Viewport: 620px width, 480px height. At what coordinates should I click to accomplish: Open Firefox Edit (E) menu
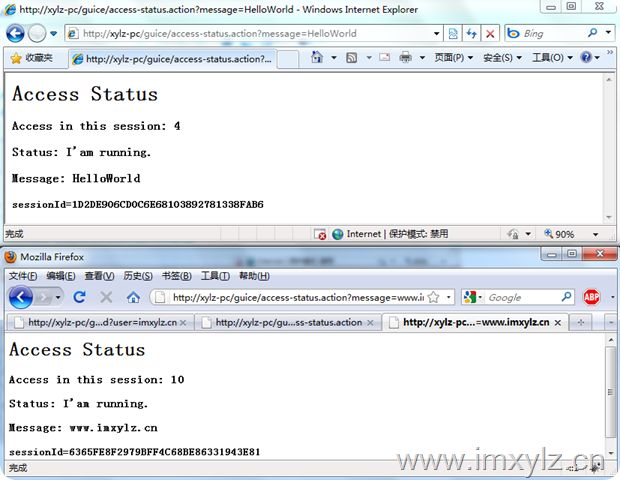pyautogui.click(x=60, y=276)
